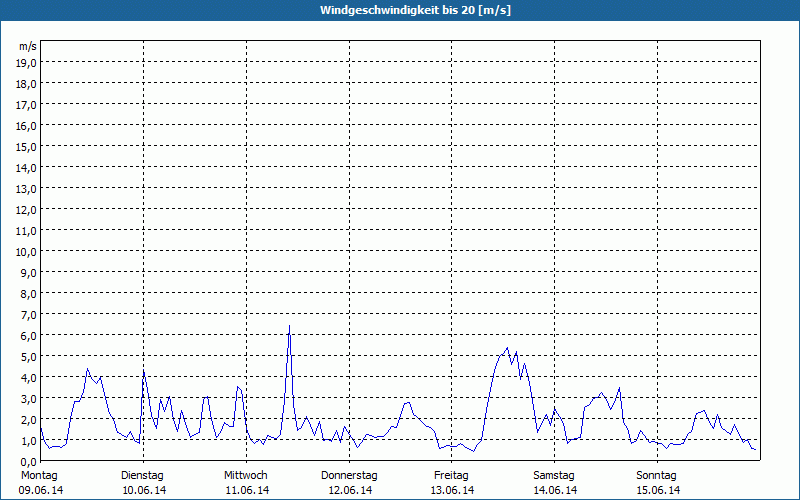This screenshot has height=500, width=800.
Task: Click the chart title Windgeschwindigkeit bis 20 [m/s]
Action: pos(400,10)
